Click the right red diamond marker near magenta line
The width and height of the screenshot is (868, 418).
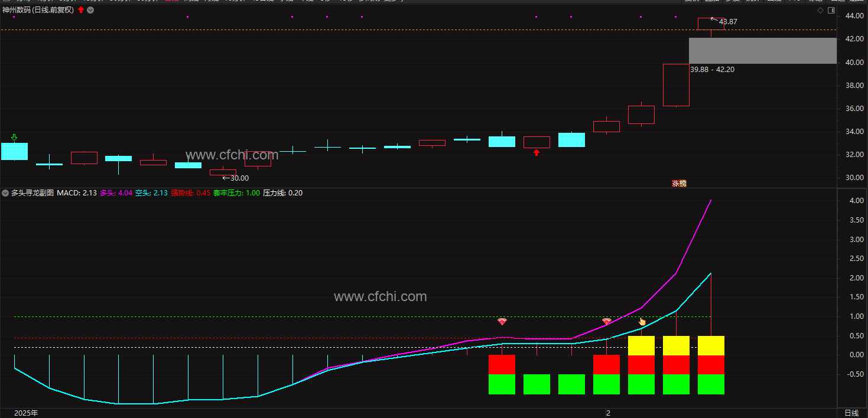[x=606, y=322]
